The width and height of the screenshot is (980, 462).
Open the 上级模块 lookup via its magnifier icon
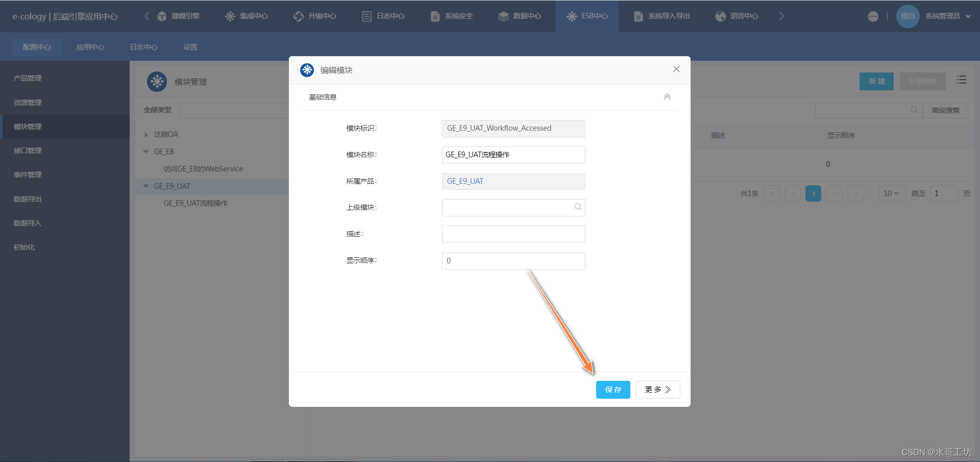pos(578,207)
